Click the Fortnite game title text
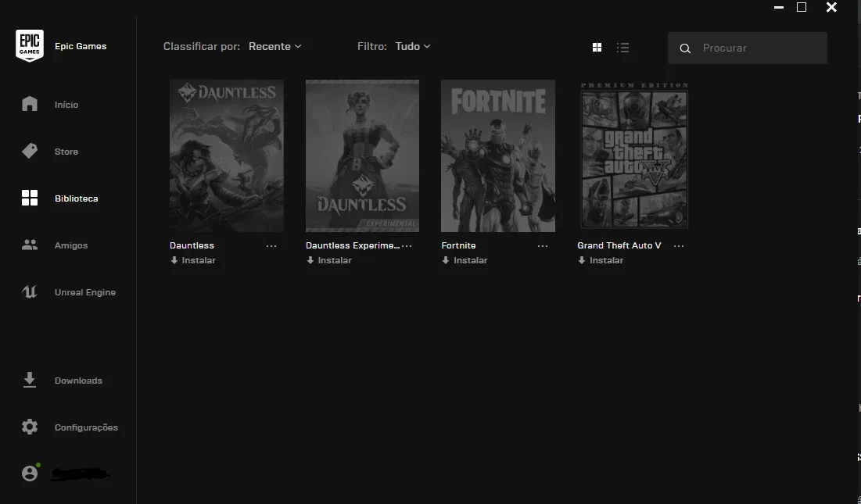861x504 pixels. tap(458, 245)
